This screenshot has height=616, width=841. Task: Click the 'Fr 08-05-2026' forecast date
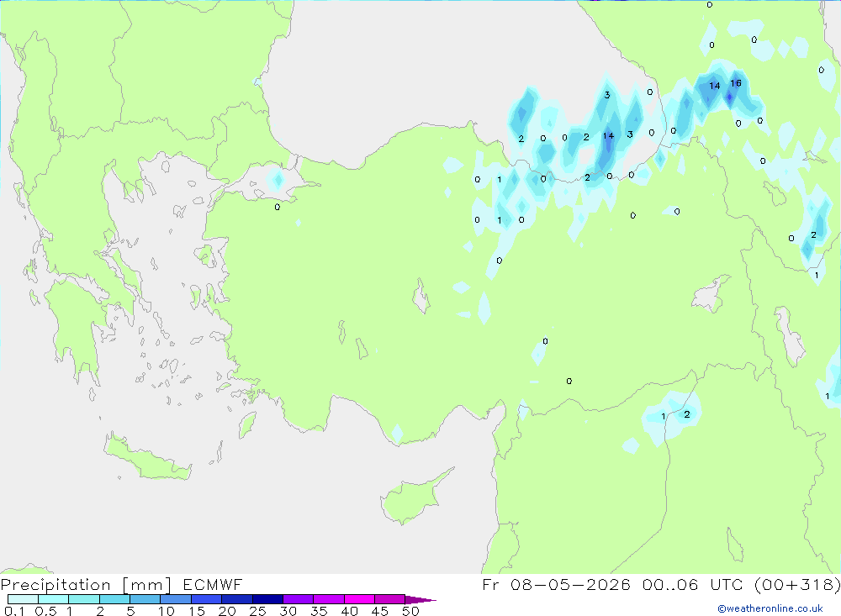tap(556, 584)
